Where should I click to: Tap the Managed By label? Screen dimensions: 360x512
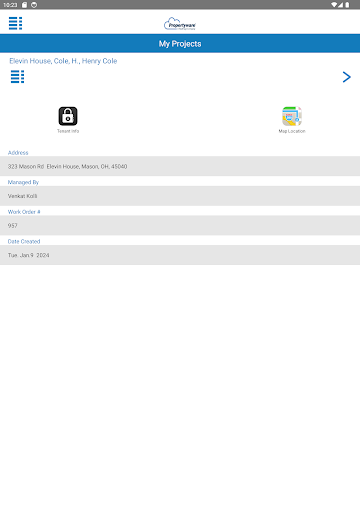(23, 182)
